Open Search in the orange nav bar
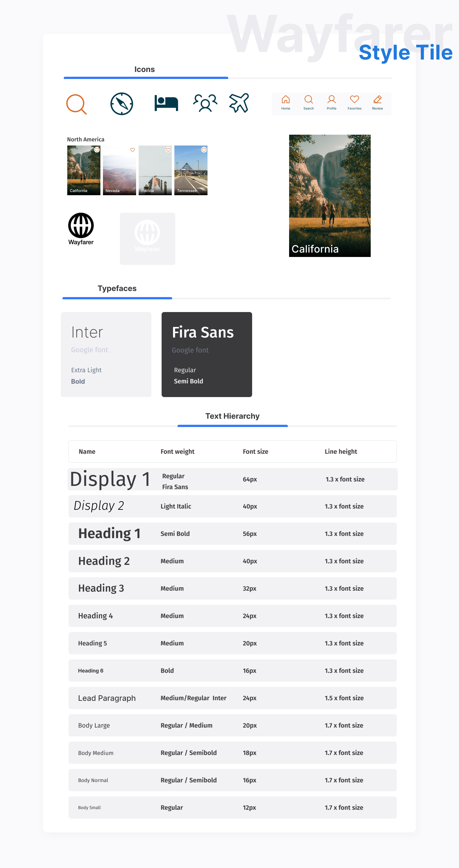Screen dimensions: 459x868 pos(309,103)
